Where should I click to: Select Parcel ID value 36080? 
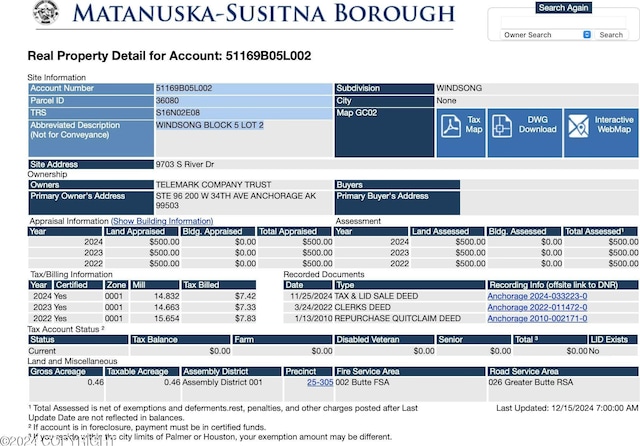click(167, 100)
